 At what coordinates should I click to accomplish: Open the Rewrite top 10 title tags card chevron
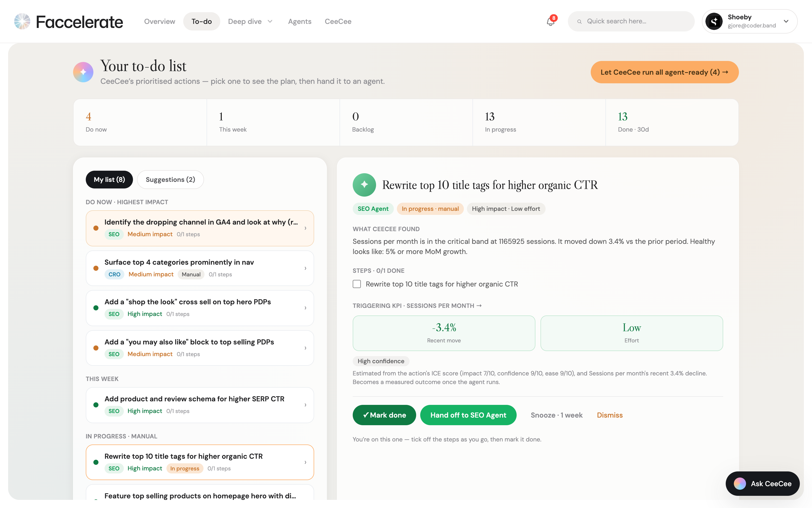[x=305, y=462]
